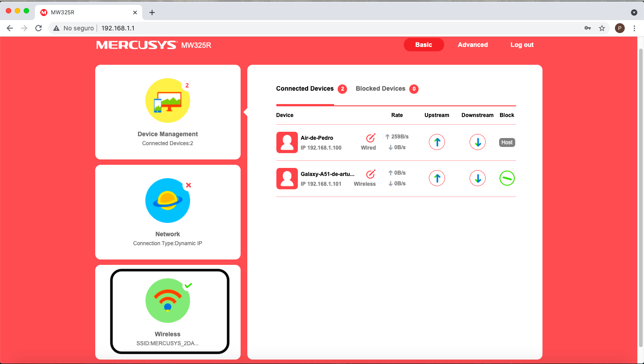Edit the Air-de-Pedro device name
The image size is (644, 364).
point(370,138)
